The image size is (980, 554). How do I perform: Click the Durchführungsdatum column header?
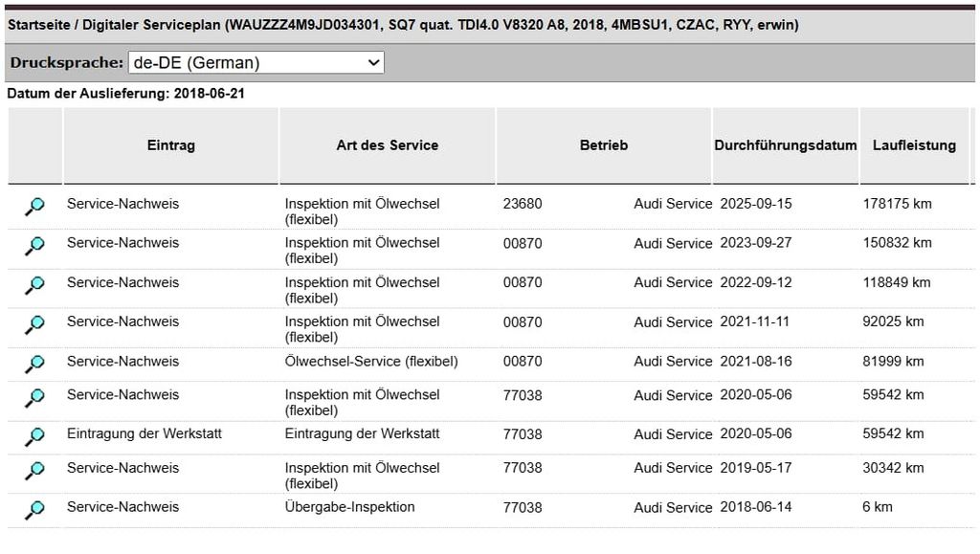(x=785, y=145)
